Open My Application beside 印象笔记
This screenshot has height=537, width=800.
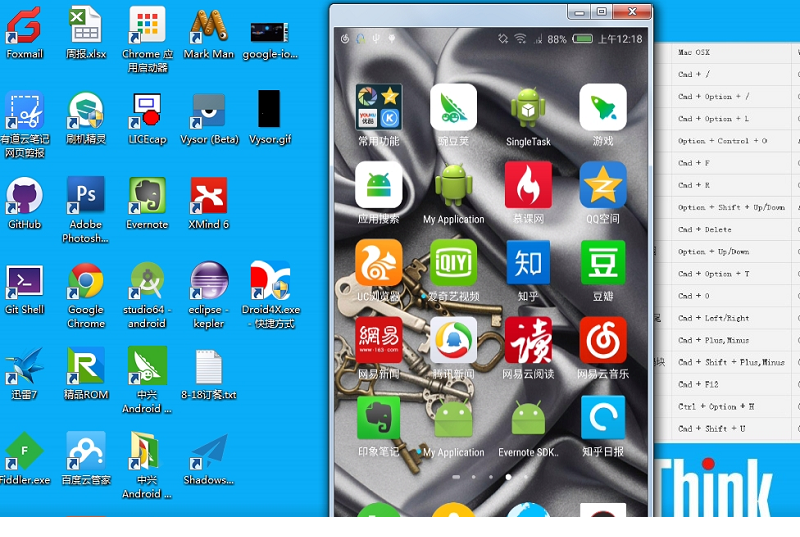tap(453, 418)
